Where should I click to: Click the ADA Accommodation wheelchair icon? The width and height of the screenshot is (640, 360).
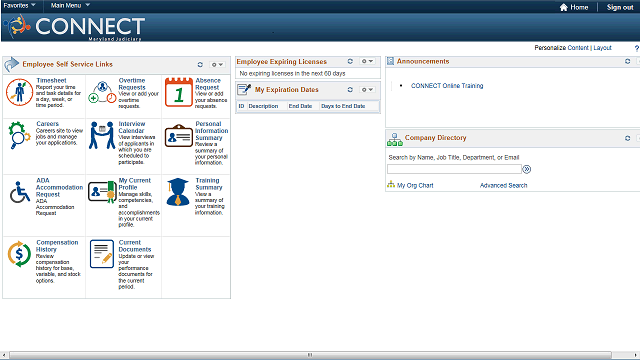20,192
